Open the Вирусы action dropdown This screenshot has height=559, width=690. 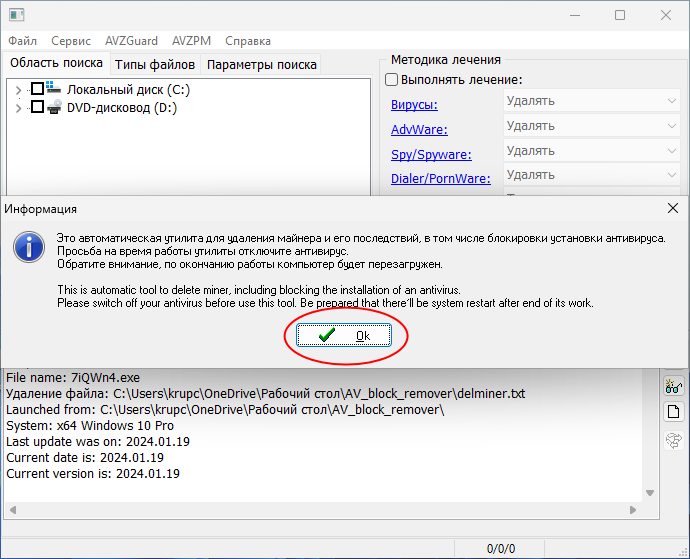pos(591,101)
